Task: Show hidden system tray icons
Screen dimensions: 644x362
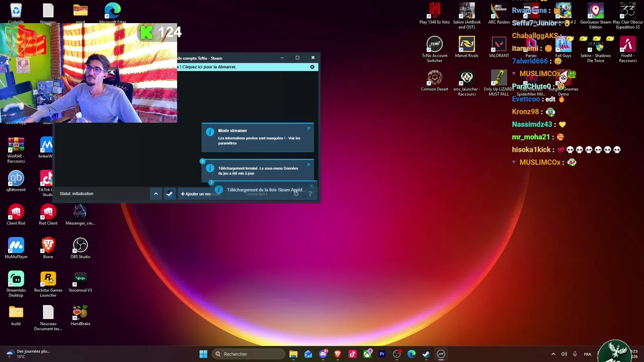Action: pyautogui.click(x=553, y=354)
